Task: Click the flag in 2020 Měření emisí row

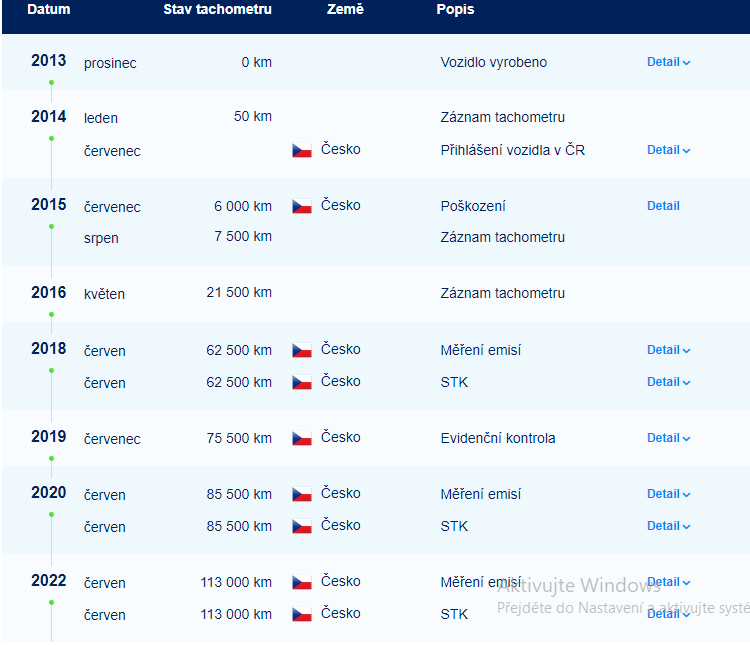Action: click(302, 494)
